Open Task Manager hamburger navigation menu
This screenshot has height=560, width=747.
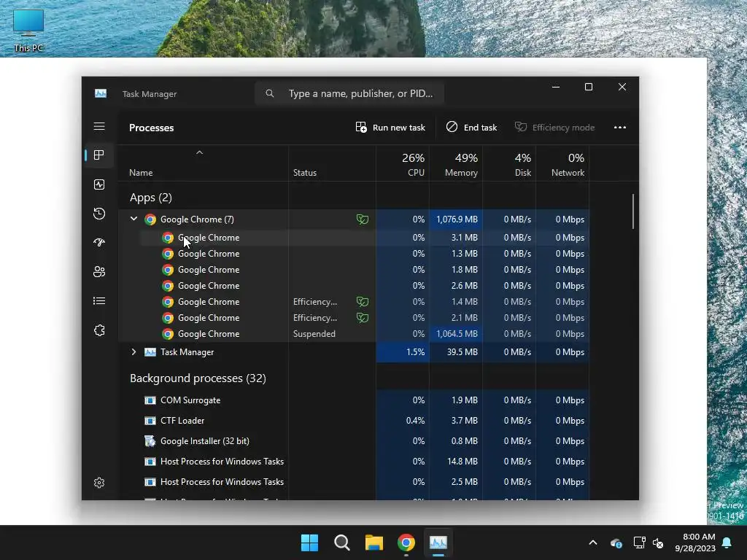[x=99, y=126]
